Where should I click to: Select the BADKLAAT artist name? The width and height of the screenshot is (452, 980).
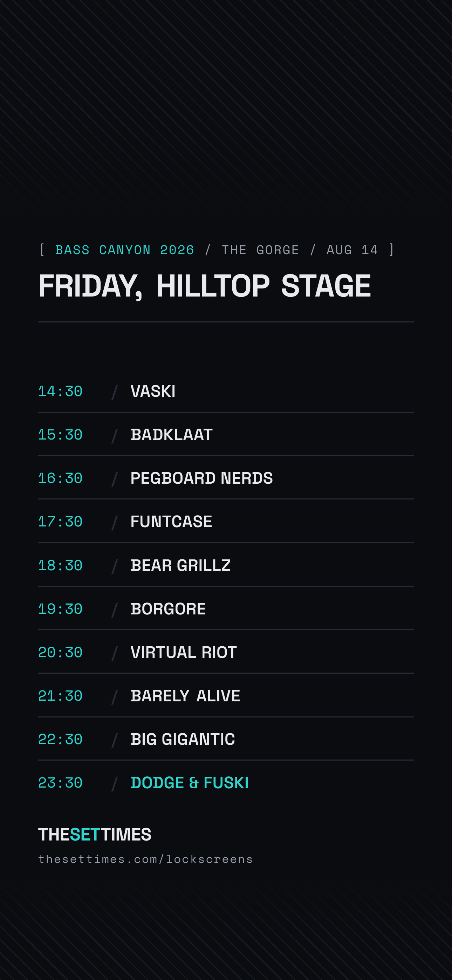pos(172,435)
